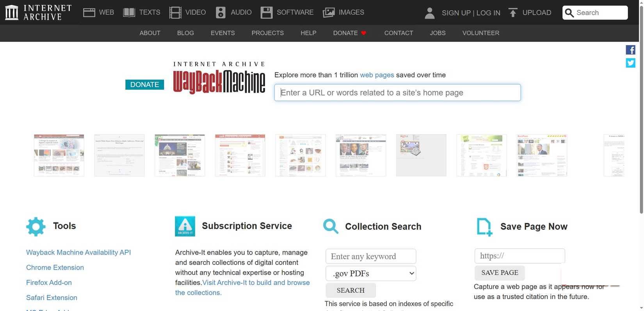Open the Texts book icon
The height and width of the screenshot is (311, 644).
(129, 12)
